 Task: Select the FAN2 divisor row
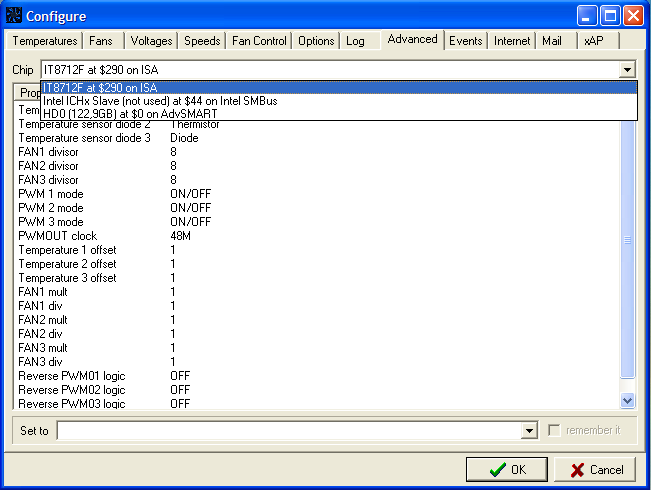point(318,166)
